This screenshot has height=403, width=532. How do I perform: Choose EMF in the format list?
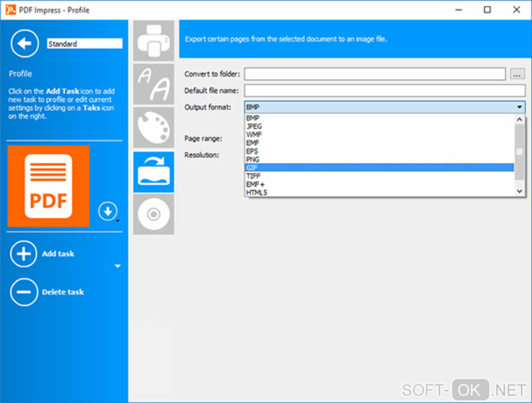(379, 143)
